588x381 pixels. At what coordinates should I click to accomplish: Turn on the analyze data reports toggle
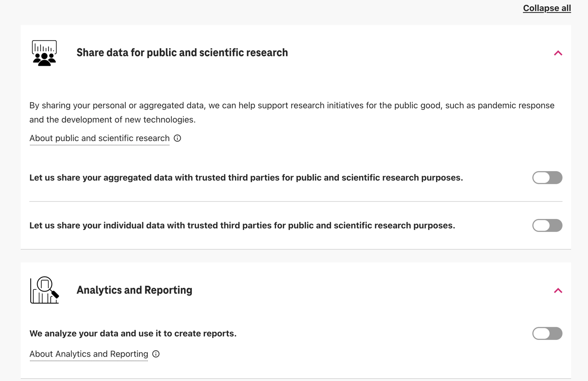click(x=547, y=334)
